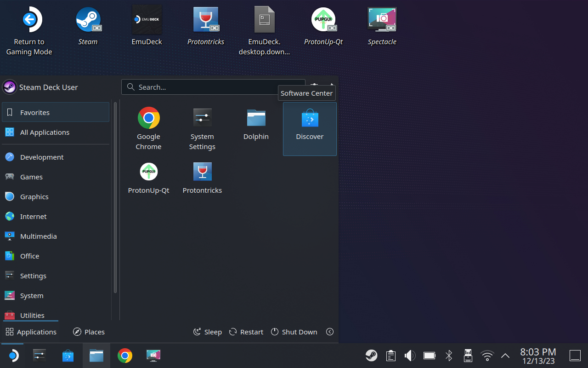This screenshot has width=588, height=368.
Task: Open battery and power tray icon
Action: click(x=430, y=356)
